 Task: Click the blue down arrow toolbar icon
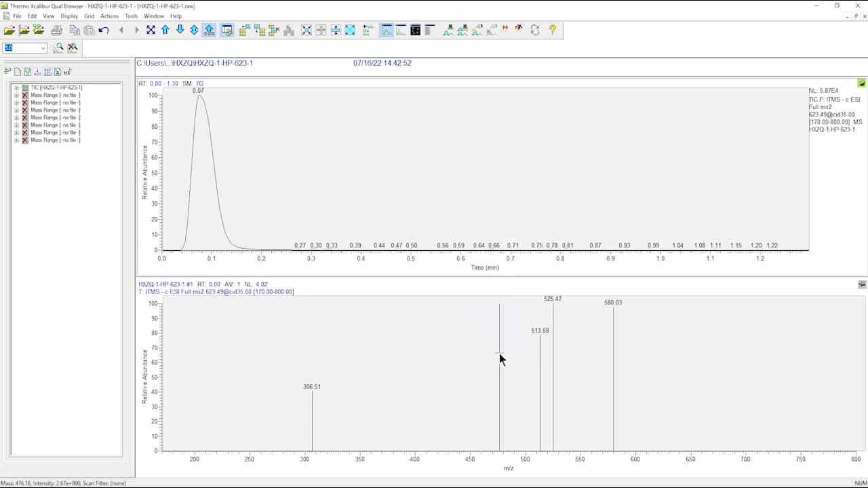pos(180,30)
